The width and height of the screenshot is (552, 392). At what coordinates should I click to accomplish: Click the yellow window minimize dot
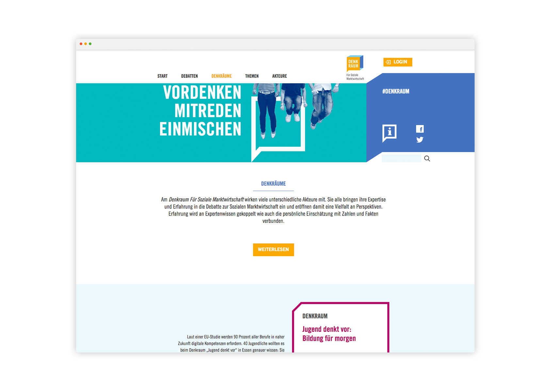click(x=86, y=44)
